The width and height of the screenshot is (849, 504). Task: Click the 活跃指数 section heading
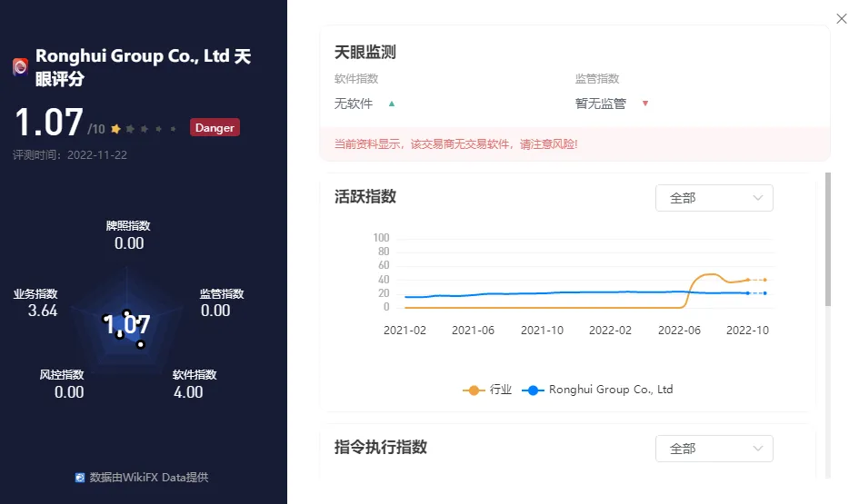pyautogui.click(x=365, y=197)
